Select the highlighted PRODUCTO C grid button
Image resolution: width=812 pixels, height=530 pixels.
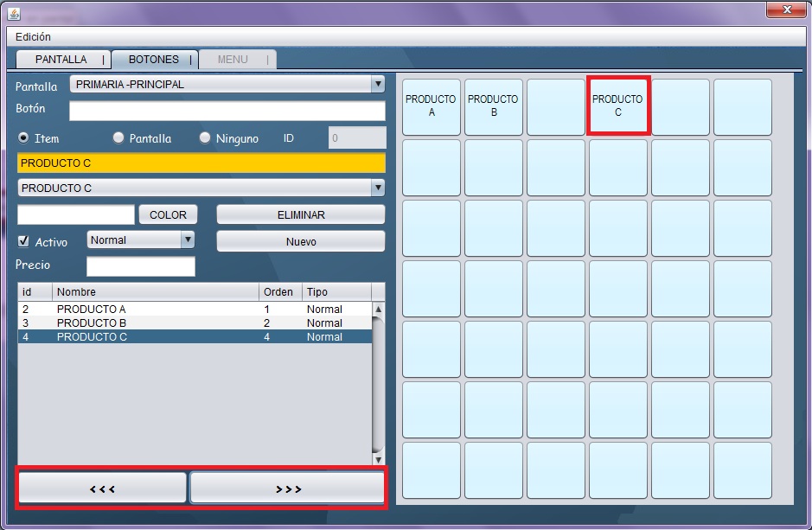(617, 106)
